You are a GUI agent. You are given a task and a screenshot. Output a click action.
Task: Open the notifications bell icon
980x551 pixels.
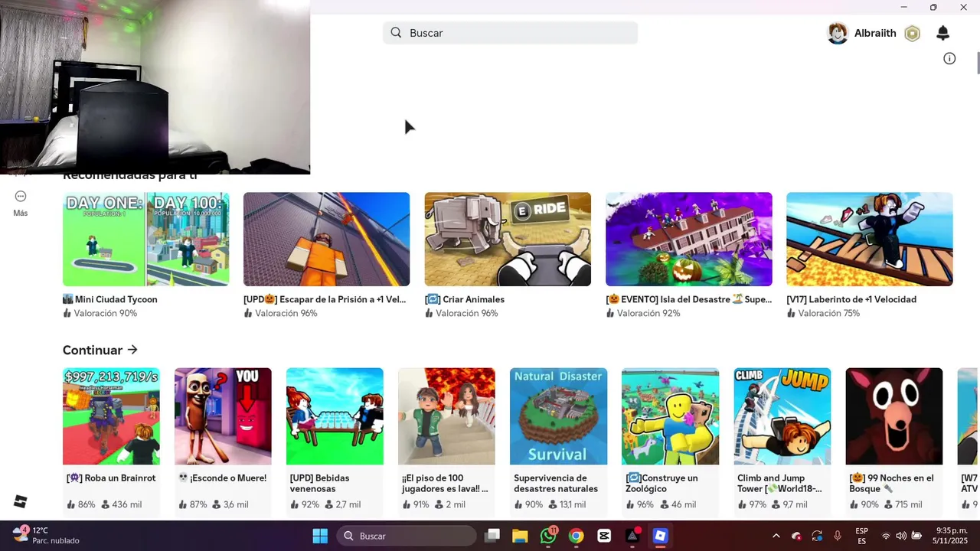click(943, 33)
